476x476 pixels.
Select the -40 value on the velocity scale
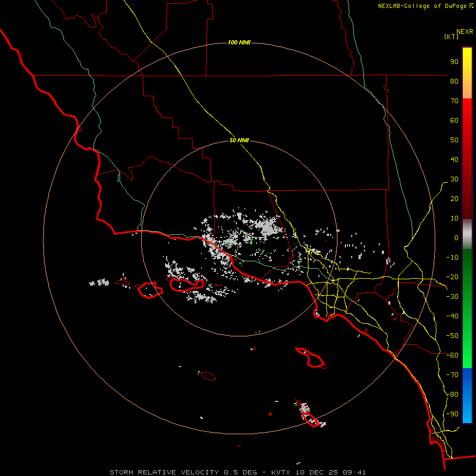coord(452,316)
